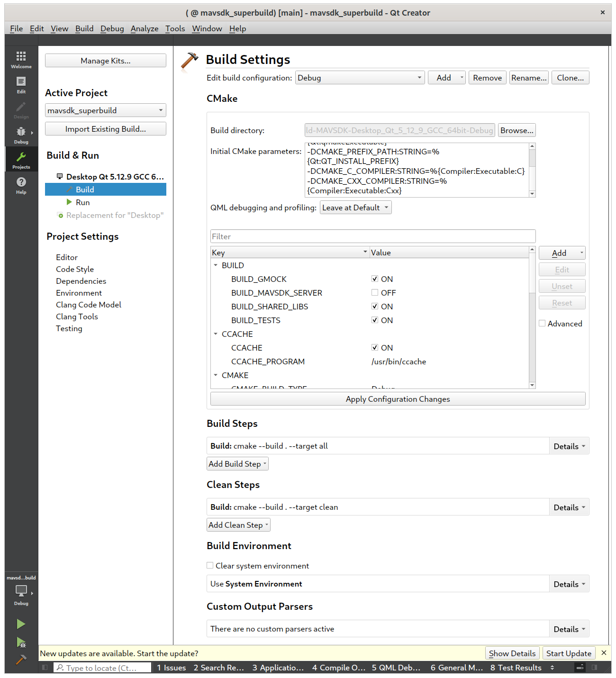
Task: Open the kit selector showing the Debug monitor
Action: [21, 593]
